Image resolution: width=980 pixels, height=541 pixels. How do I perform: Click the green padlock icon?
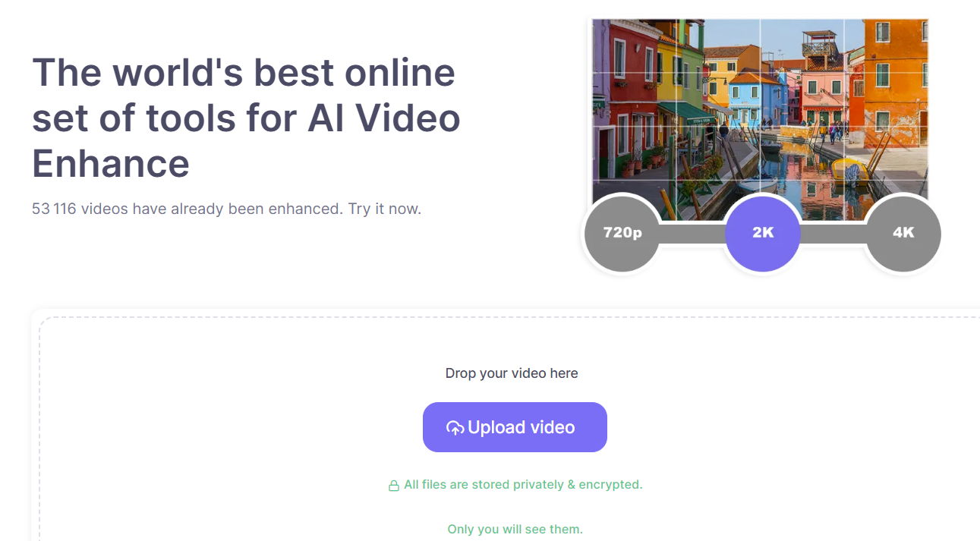(394, 486)
